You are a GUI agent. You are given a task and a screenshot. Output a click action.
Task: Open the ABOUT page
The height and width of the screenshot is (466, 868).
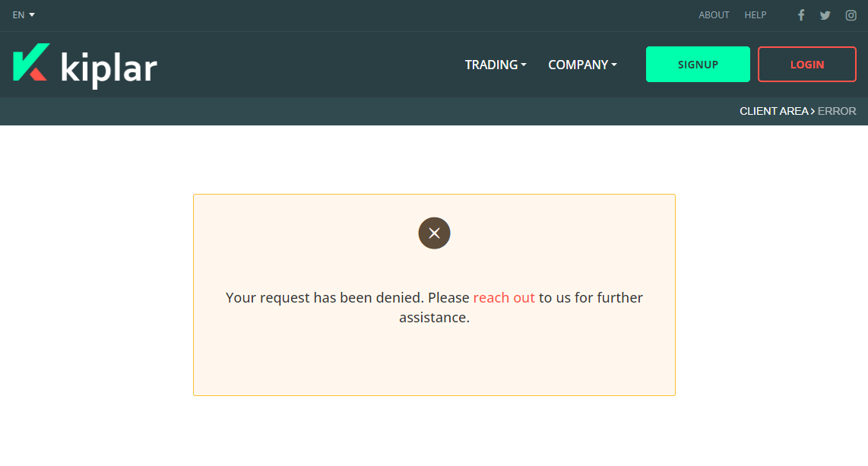(714, 15)
